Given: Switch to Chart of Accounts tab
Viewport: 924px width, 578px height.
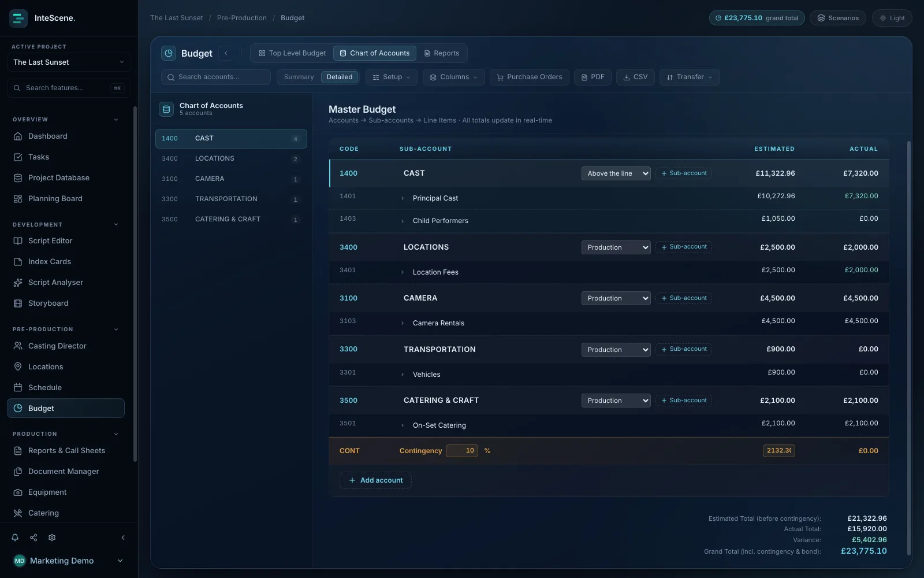Looking at the screenshot, I should tap(375, 53).
